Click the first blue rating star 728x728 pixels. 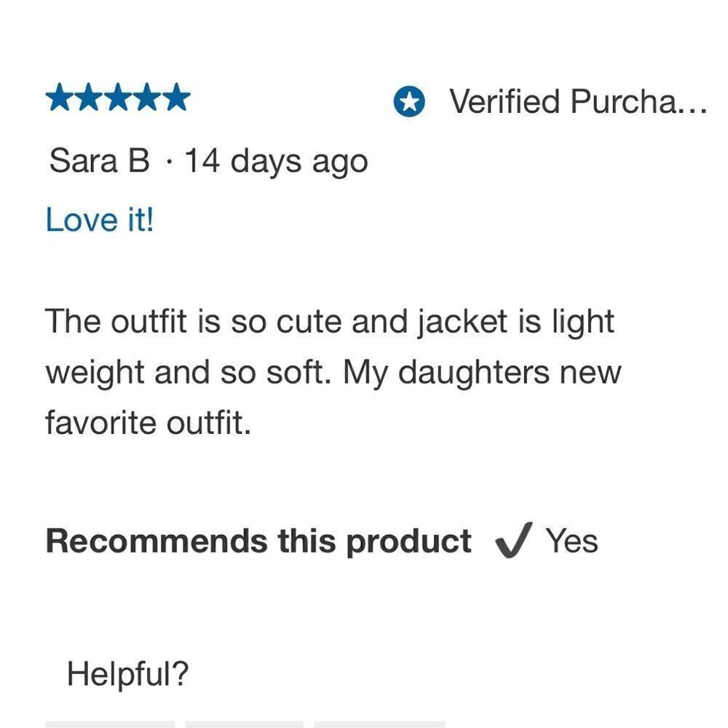[x=60, y=98]
